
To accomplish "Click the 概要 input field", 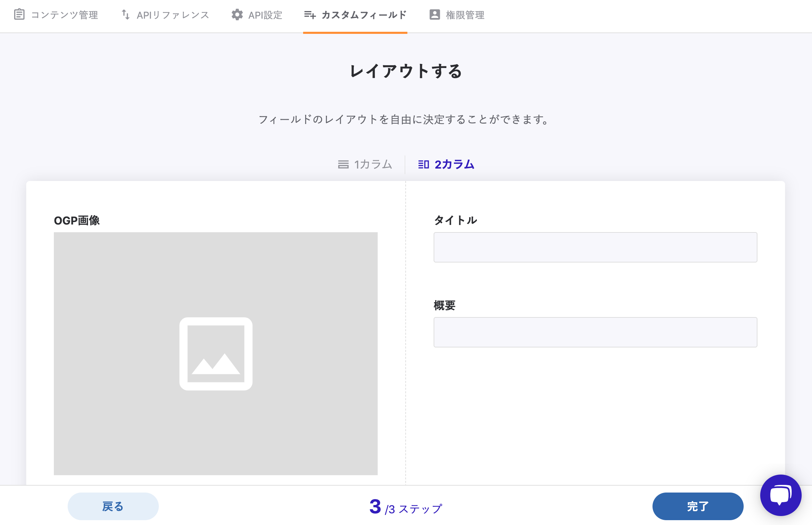I will [595, 332].
